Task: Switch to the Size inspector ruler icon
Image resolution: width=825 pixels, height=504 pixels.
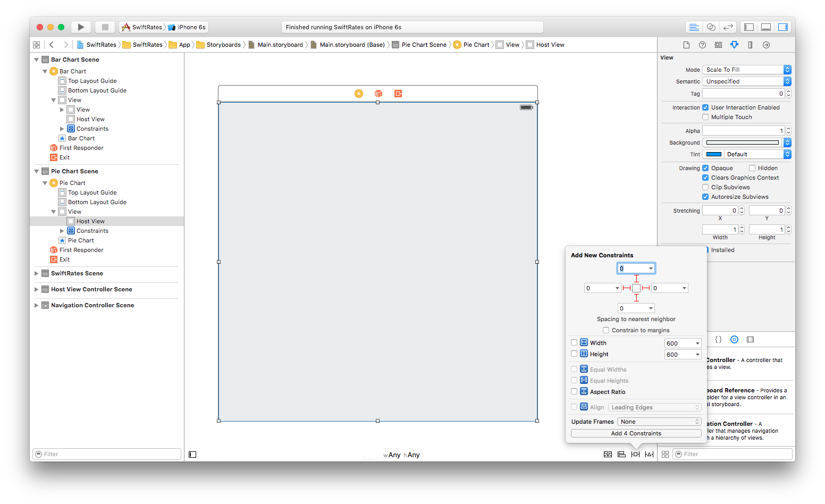Action: coord(750,45)
